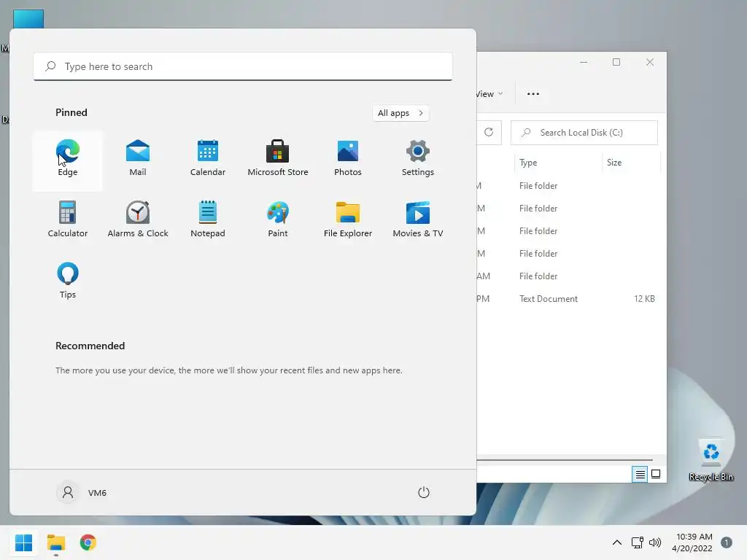Image resolution: width=747 pixels, height=560 pixels.
Task: Open the See more (...) menu in File Explorer
Action: 533,94
